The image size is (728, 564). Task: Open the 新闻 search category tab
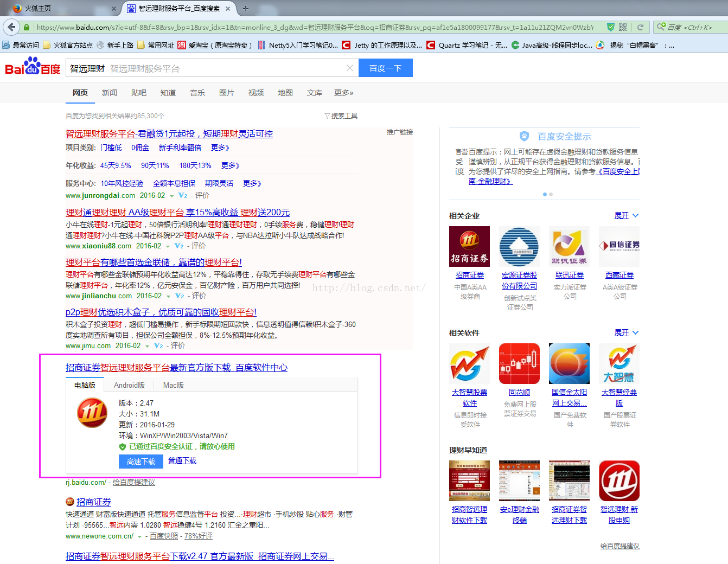[110, 93]
